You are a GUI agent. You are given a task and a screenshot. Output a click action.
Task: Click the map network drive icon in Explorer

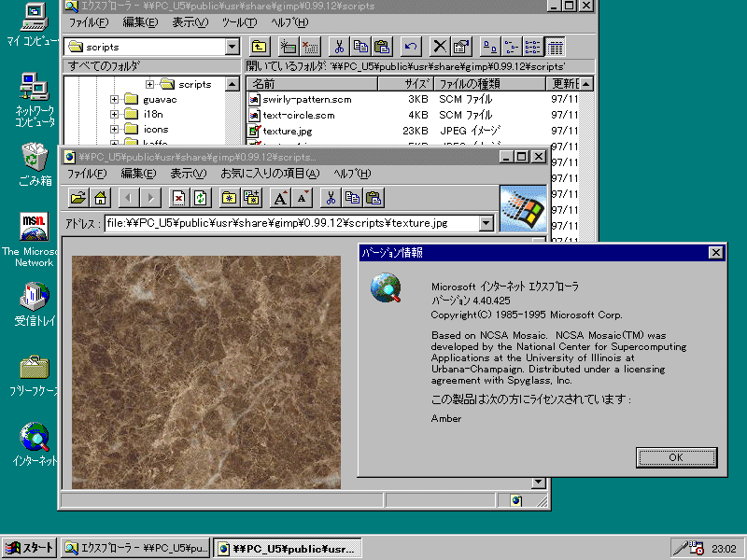(289, 47)
